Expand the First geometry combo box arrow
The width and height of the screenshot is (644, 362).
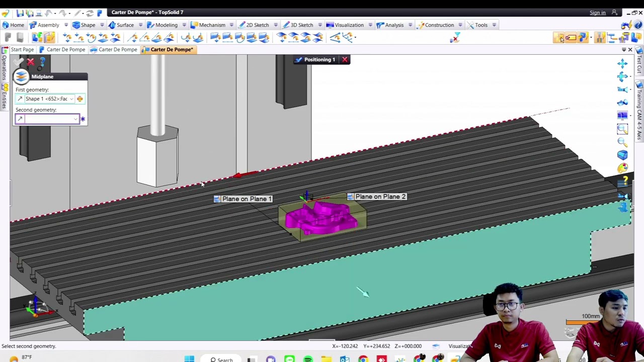tap(71, 99)
